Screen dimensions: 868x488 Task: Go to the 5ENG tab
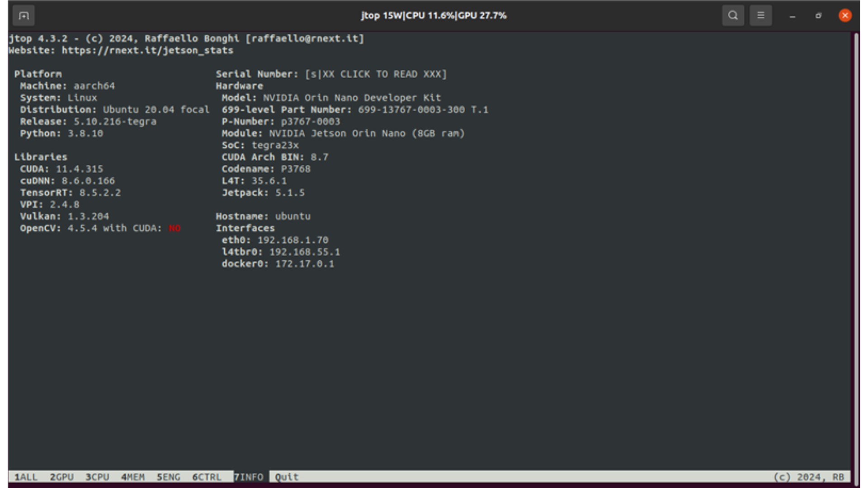[x=168, y=477]
